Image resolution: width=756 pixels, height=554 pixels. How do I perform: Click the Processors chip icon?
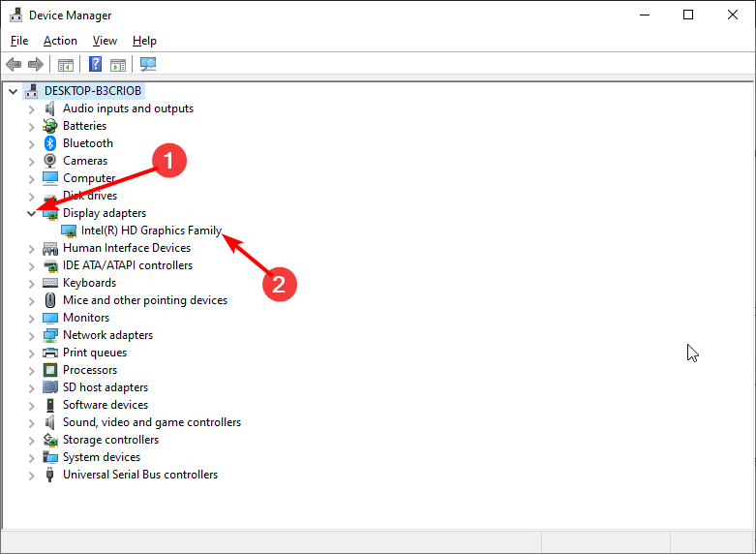50,370
